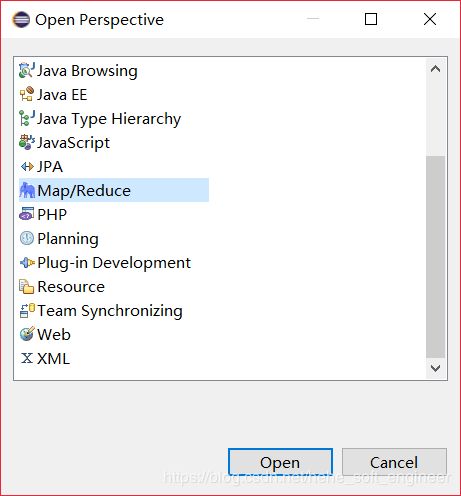Close the Open Perspective dialog
Image resolution: width=461 pixels, height=496 pixels.
tap(430, 19)
